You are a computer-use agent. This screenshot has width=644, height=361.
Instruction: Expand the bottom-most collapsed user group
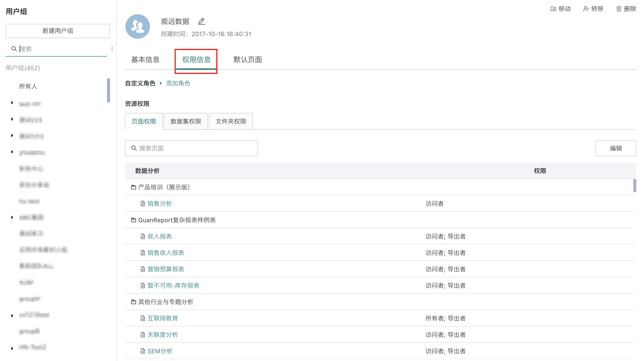[12, 348]
